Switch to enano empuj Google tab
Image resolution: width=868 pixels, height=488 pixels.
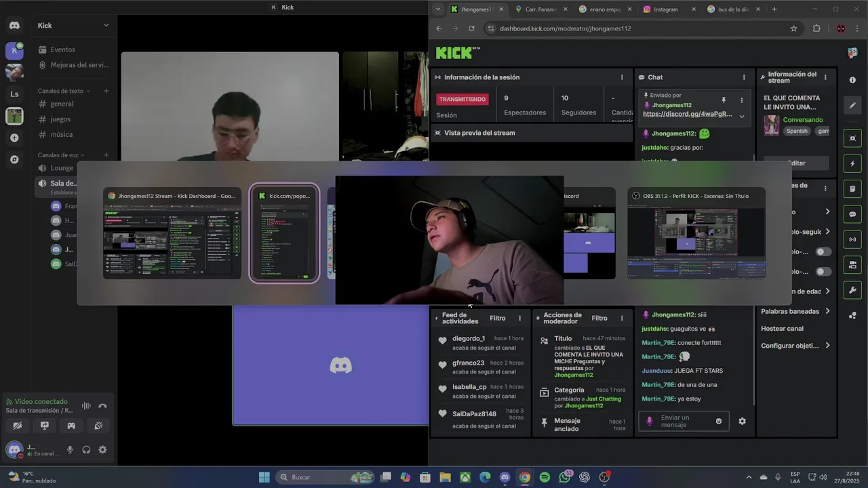(x=604, y=9)
